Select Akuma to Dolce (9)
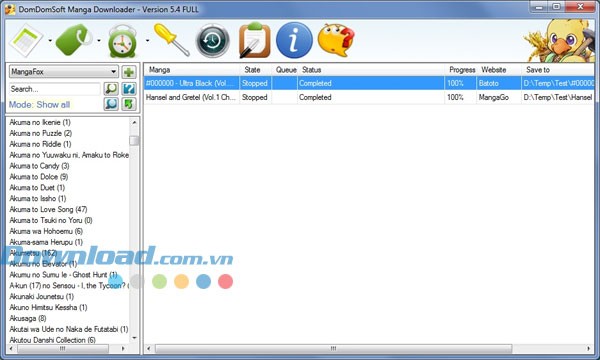The image size is (600, 360). [39, 177]
